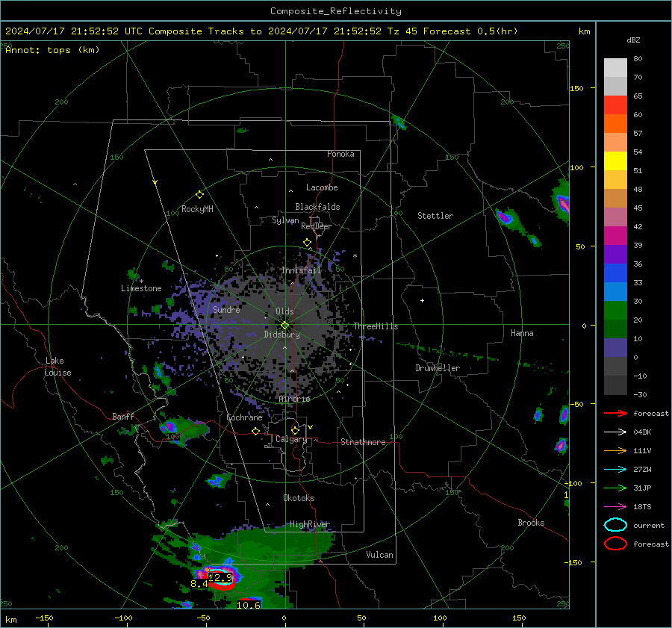Click the storm top annotation 10.6
Viewport: 672px width, 628px height.
coord(248,605)
